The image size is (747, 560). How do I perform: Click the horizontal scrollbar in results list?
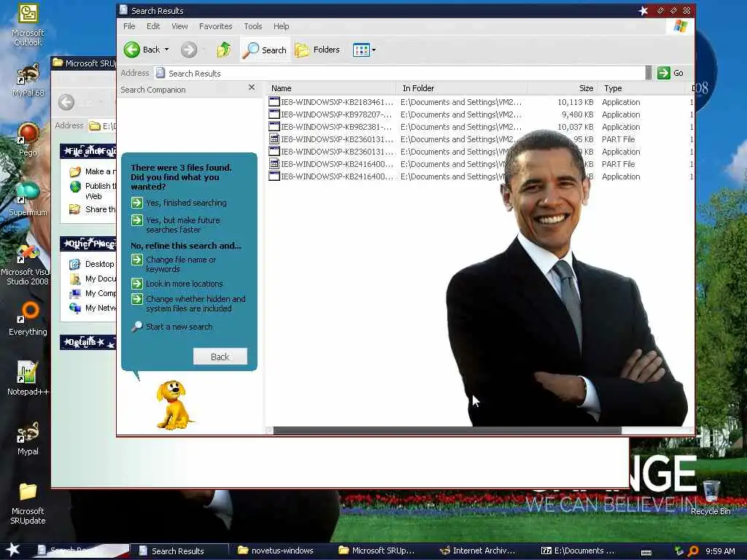[447, 430]
